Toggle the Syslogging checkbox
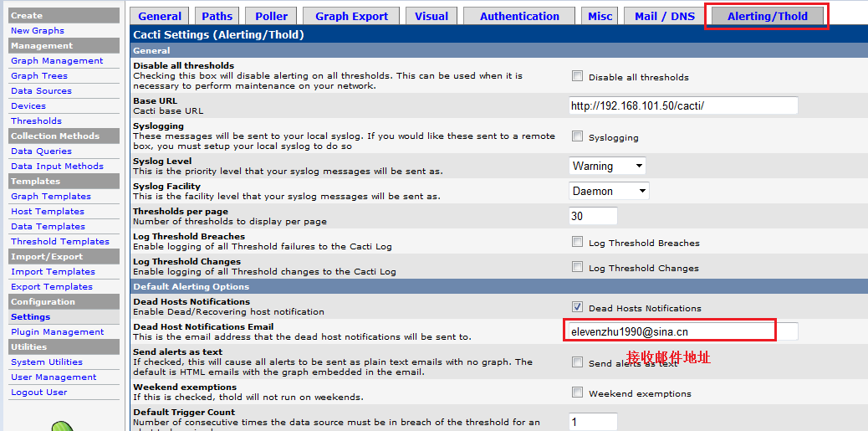This screenshot has width=868, height=431. coord(577,136)
